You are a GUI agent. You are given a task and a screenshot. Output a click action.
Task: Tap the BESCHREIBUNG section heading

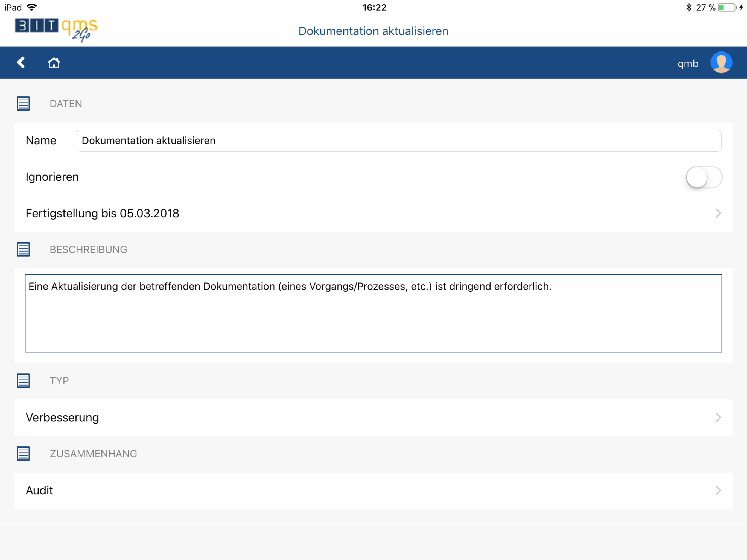pos(89,250)
